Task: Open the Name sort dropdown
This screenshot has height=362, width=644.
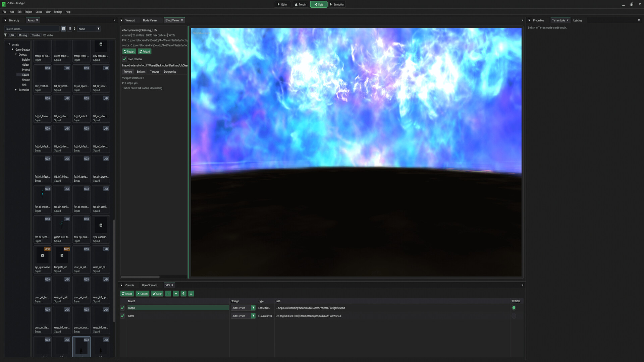Action: coord(89,29)
